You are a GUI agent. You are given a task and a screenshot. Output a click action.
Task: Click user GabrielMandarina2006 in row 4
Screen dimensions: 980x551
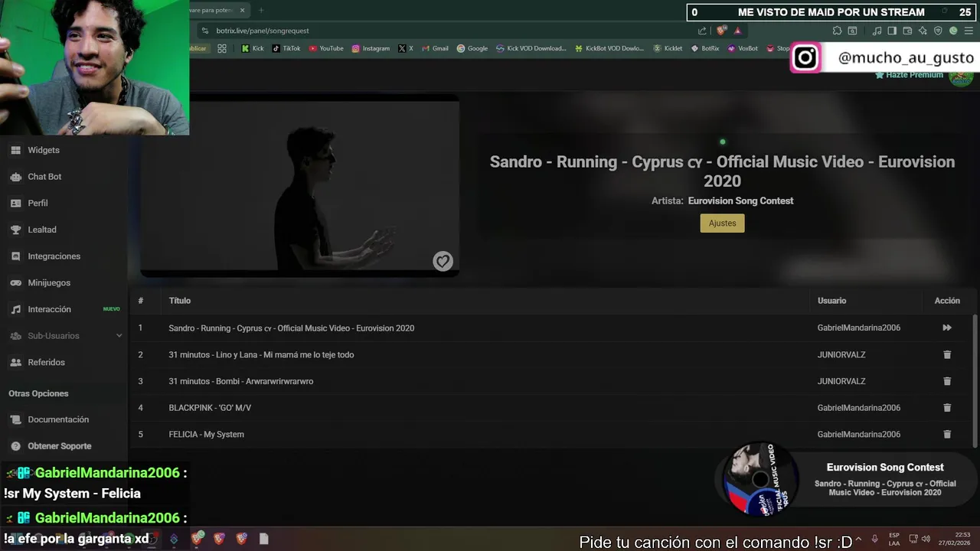[858, 408]
